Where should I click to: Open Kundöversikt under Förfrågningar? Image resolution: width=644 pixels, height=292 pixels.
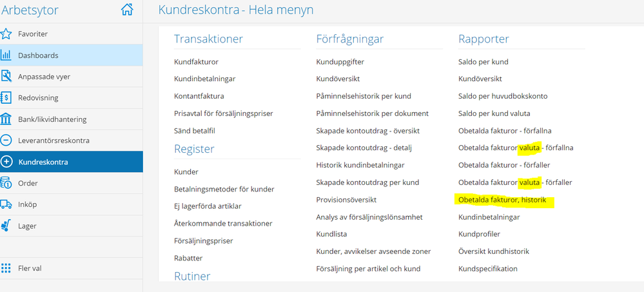coord(338,79)
